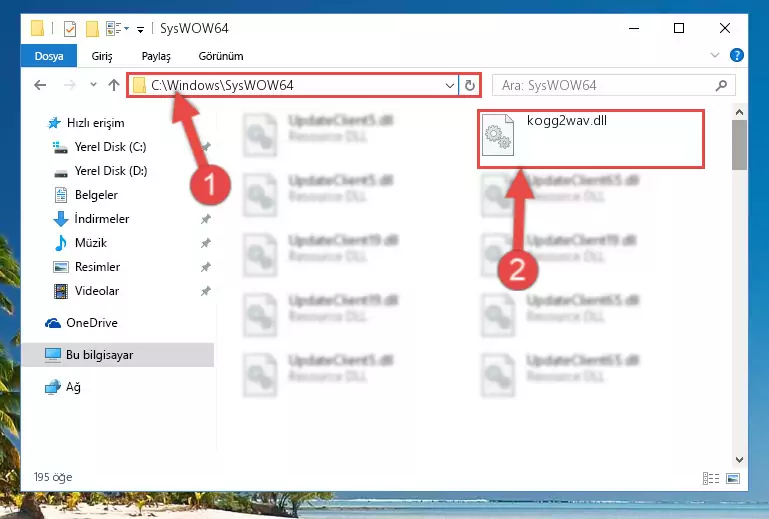Close the SysWOW64 window
Screen dimensions: 769x519
(x=724, y=28)
